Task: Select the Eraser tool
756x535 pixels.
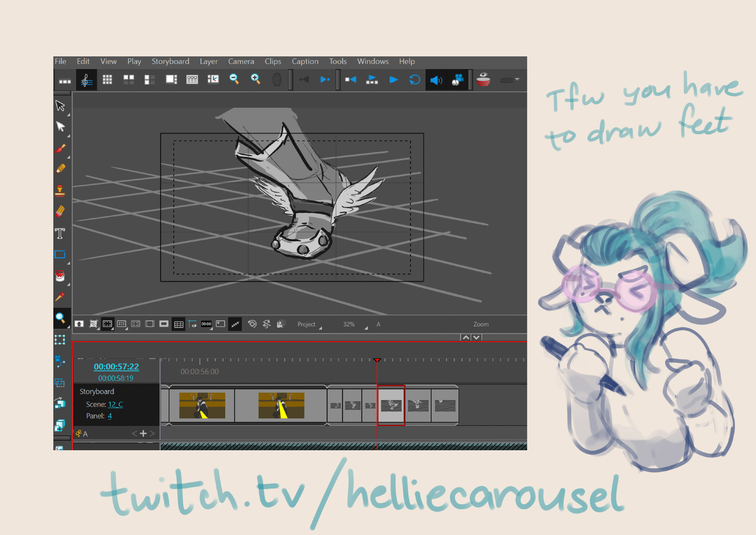Action: tap(60, 212)
